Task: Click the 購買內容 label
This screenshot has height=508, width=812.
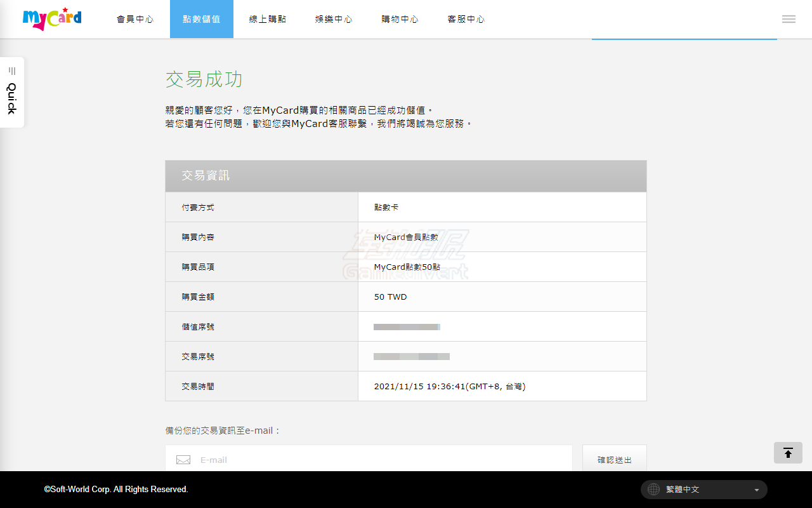Action: click(x=198, y=237)
